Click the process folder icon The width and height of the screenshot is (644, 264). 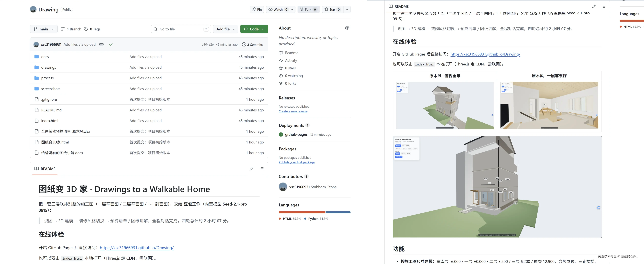tap(36, 78)
